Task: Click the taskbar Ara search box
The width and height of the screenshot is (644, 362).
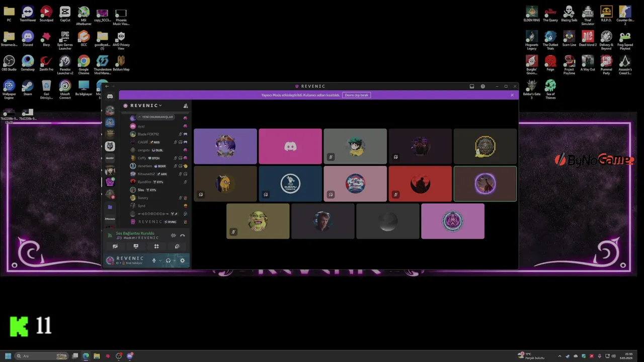Action: coord(42,356)
